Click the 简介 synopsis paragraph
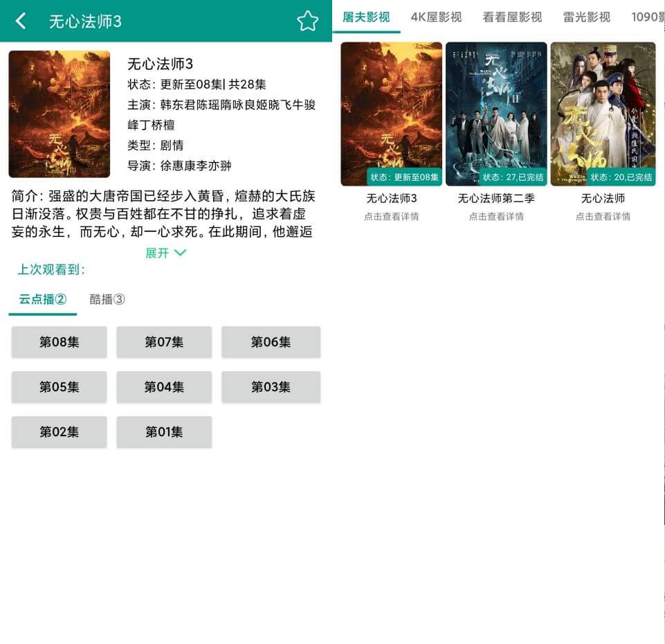 [x=163, y=214]
